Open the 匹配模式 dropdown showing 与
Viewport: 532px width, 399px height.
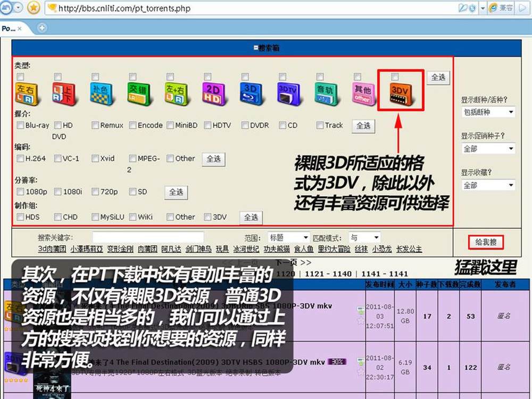(x=365, y=237)
